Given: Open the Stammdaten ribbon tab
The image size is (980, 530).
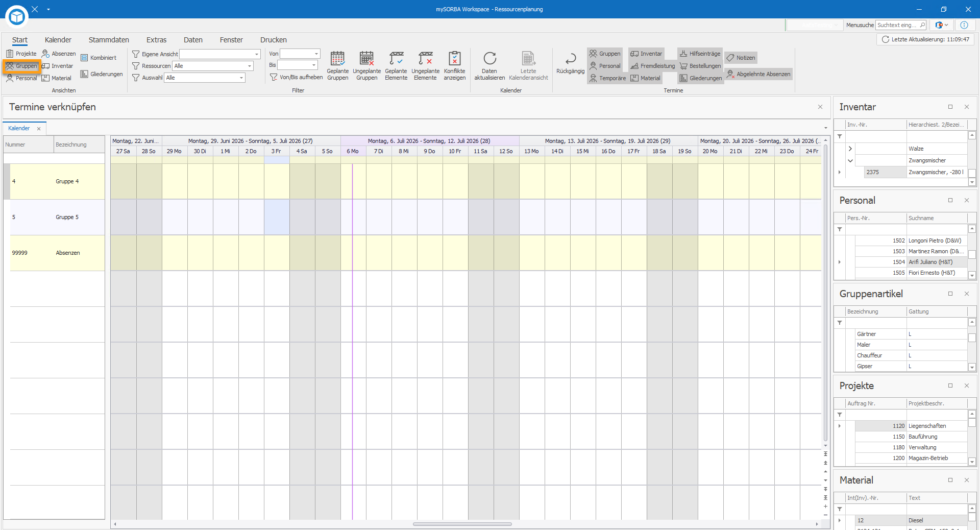Looking at the screenshot, I should [x=109, y=40].
